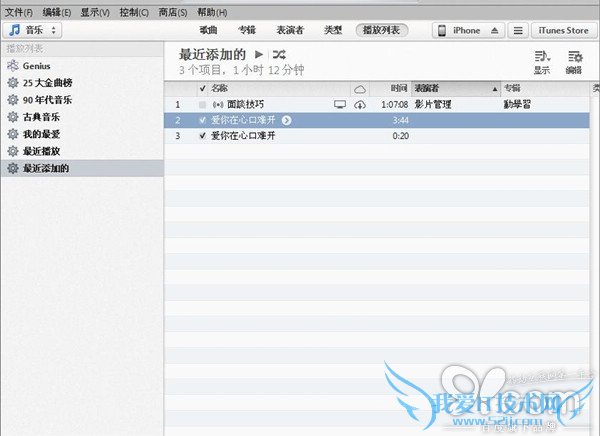
Task: Open the 文件(F) menu
Action: click(x=18, y=13)
